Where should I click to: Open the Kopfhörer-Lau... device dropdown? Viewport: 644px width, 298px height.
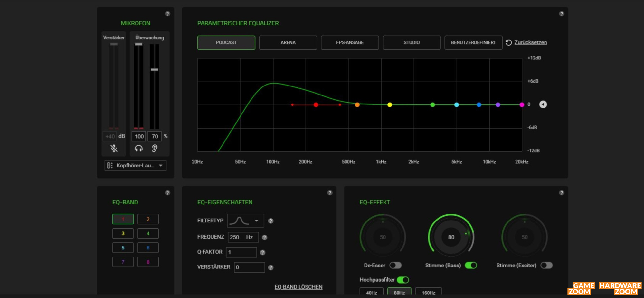136,165
